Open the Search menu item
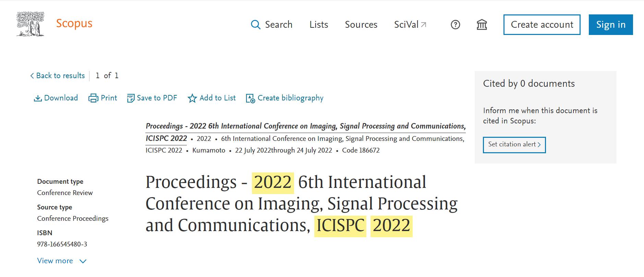Viewport: 644px width, 277px height. (x=279, y=25)
